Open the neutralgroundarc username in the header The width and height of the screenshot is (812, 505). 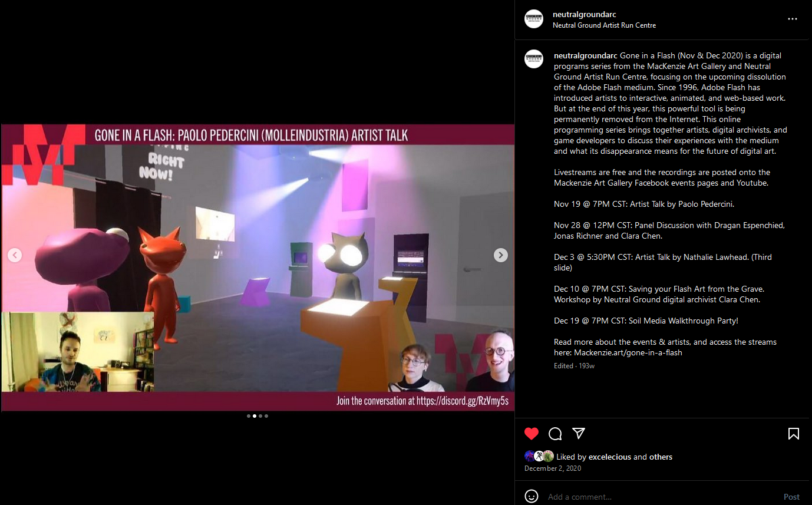(585, 14)
